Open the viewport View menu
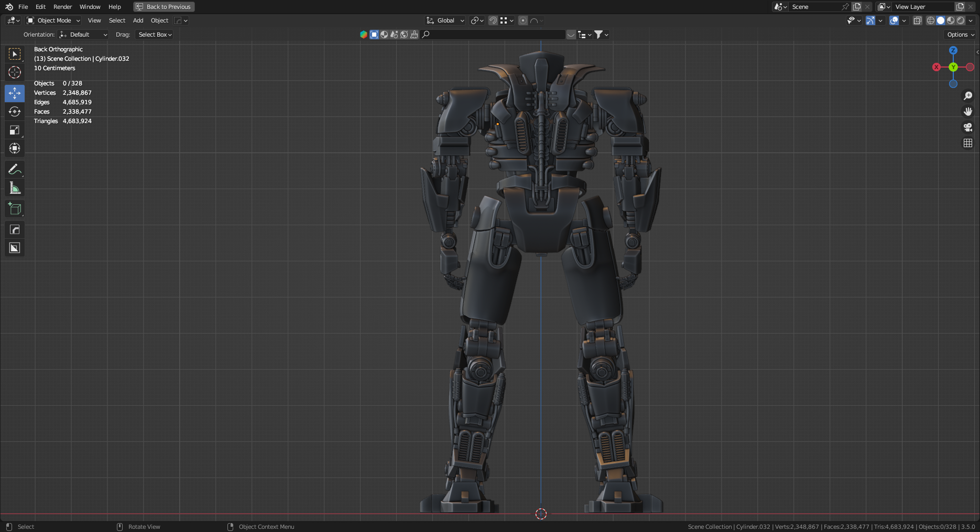Image resolution: width=980 pixels, height=532 pixels. pos(94,20)
